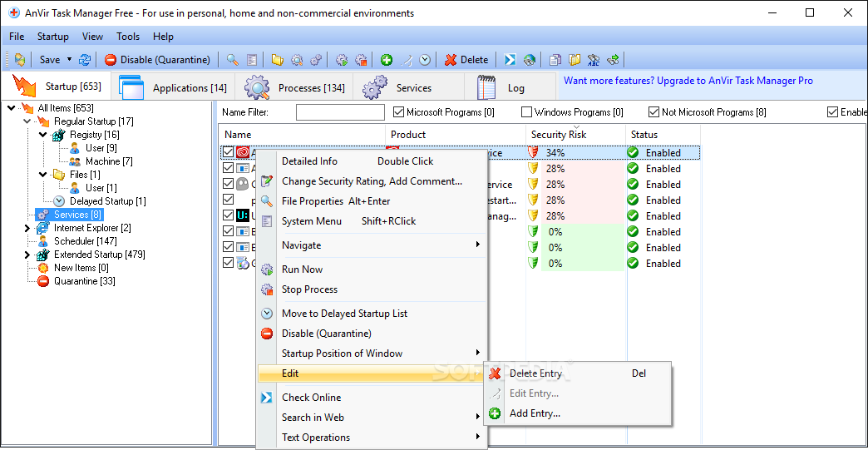Open the View menu
The image size is (868, 450).
click(92, 37)
